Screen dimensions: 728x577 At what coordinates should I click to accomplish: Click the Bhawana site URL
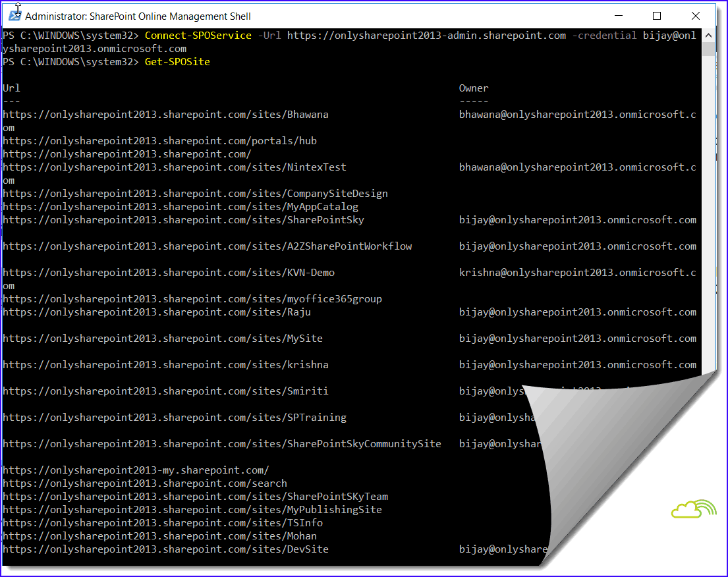point(165,114)
